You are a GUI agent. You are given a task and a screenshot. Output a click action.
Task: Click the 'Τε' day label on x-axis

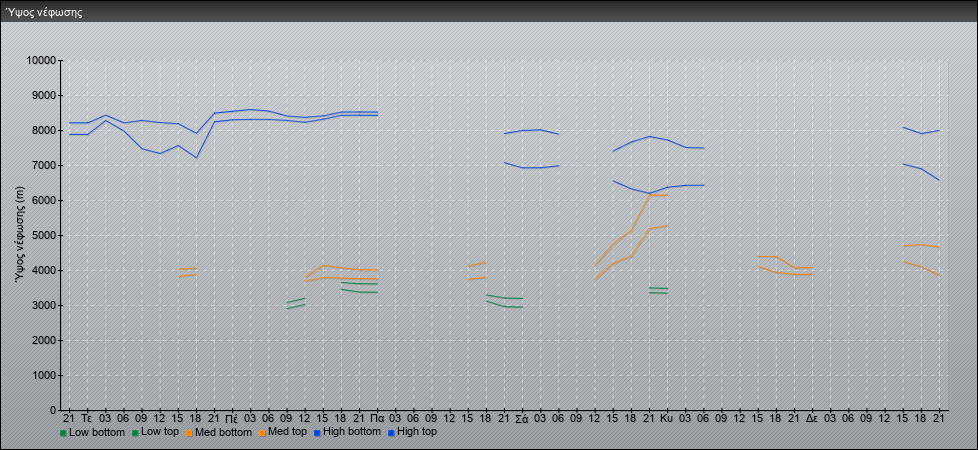[x=87, y=416]
